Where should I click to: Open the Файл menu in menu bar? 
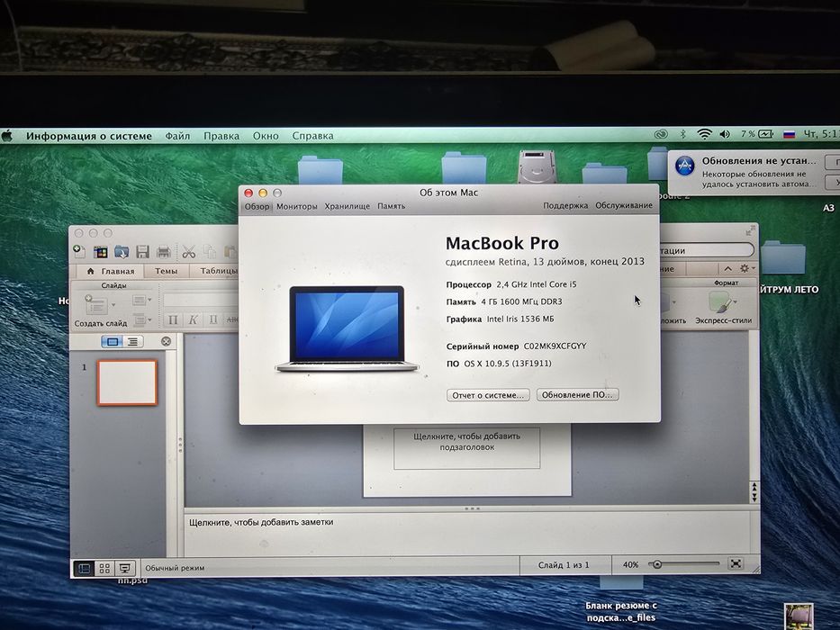coord(177,136)
